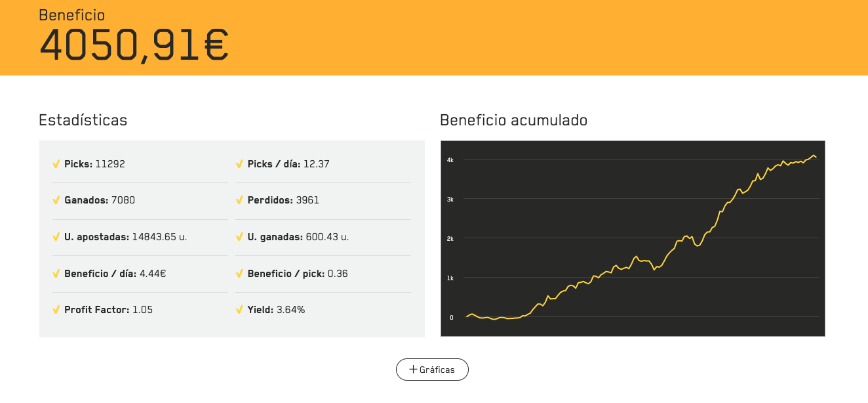Click the Beneficio acumulado chart title

[513, 120]
